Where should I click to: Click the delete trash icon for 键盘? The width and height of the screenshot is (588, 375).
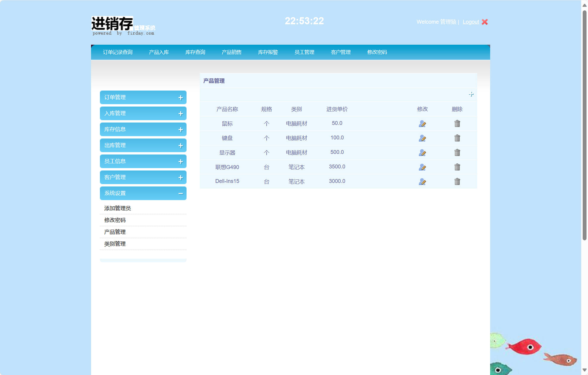tap(457, 138)
